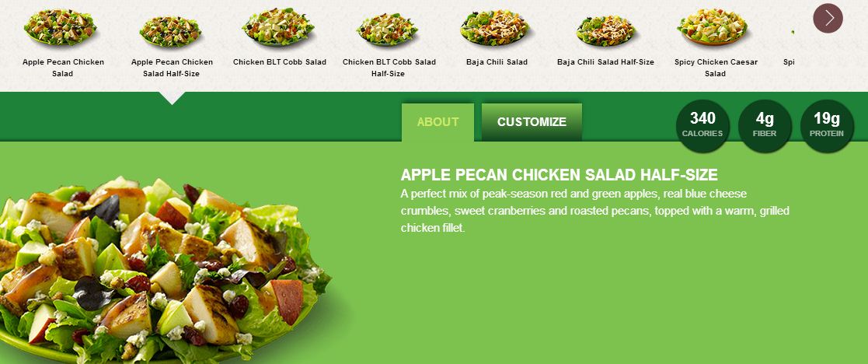
Task: Click the next arrow carousel button
Action: [x=828, y=19]
